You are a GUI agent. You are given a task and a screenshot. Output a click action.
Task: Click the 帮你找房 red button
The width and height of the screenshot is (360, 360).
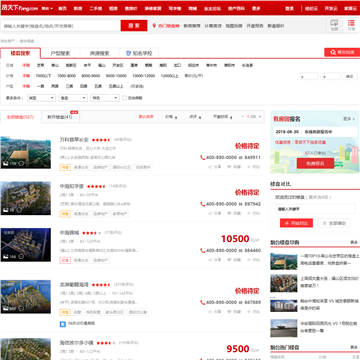(342, 52)
